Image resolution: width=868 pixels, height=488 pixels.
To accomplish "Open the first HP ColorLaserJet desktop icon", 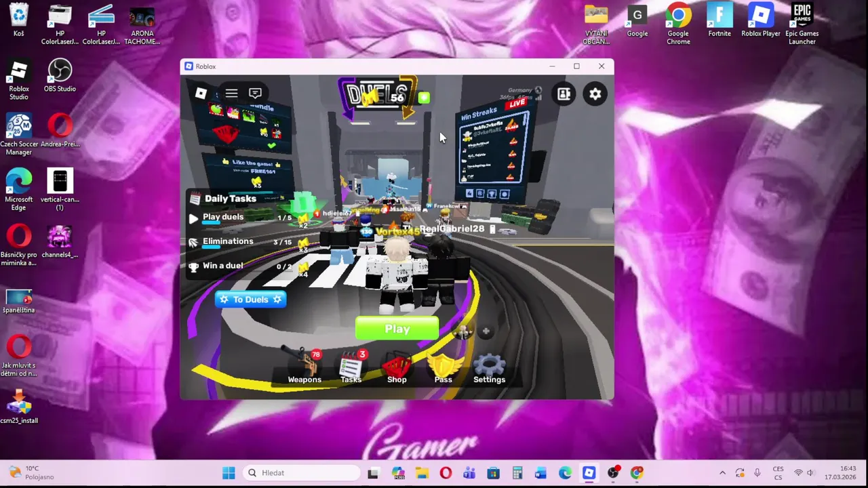I will tap(60, 24).
